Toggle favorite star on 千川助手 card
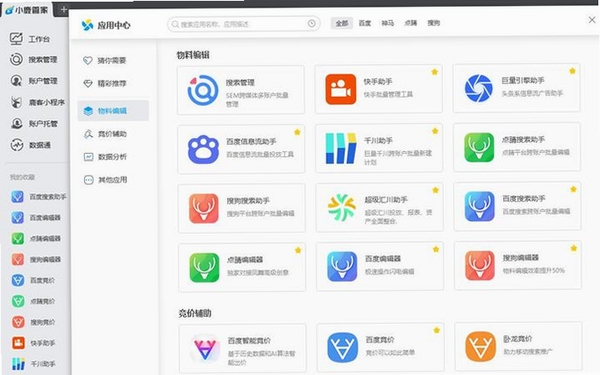600x375 pixels. pyautogui.click(x=435, y=131)
